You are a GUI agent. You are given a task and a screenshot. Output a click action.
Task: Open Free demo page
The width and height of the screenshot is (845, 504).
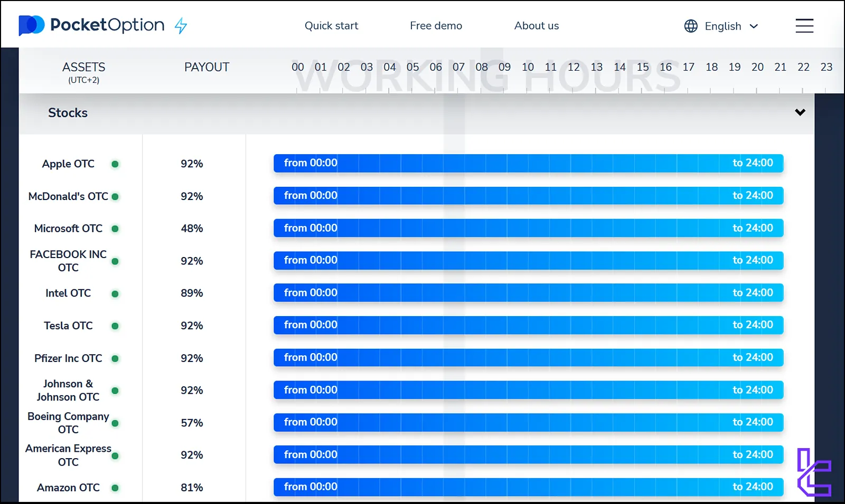436,25
